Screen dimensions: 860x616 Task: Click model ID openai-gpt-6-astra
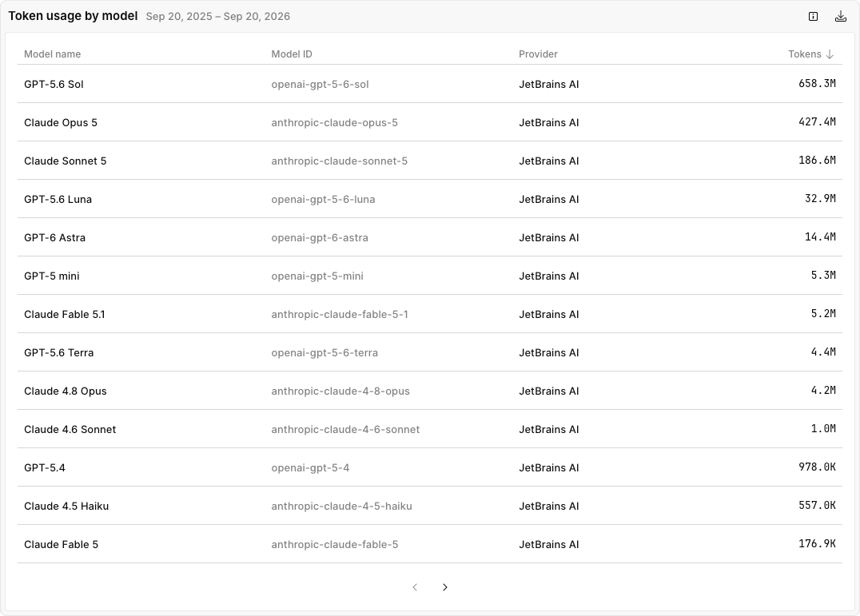point(320,238)
